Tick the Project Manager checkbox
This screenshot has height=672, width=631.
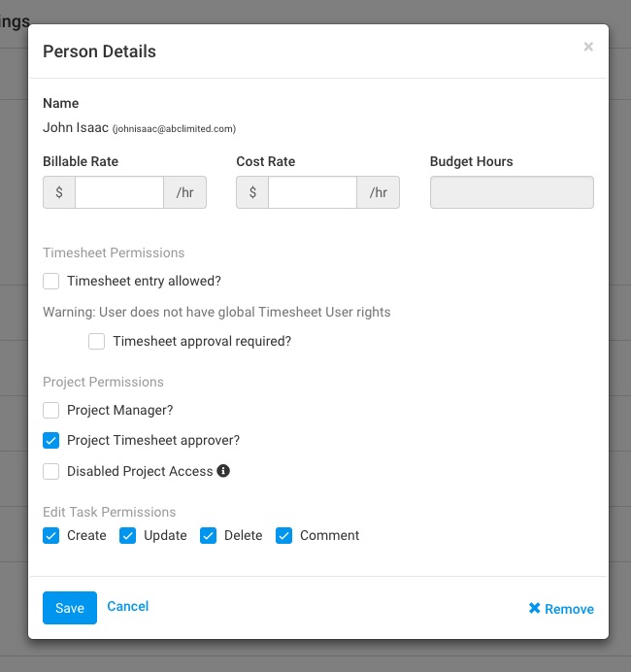coord(51,410)
